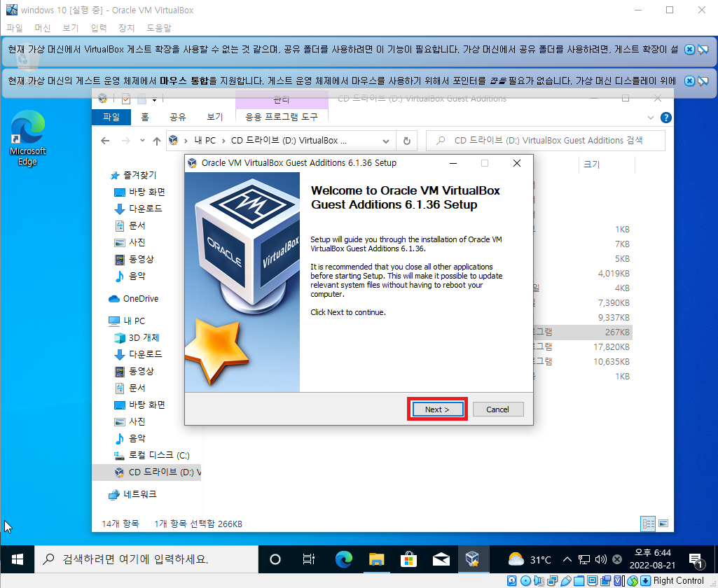The height and width of the screenshot is (588, 718).
Task: Go up one folder level
Action: [x=157, y=141]
